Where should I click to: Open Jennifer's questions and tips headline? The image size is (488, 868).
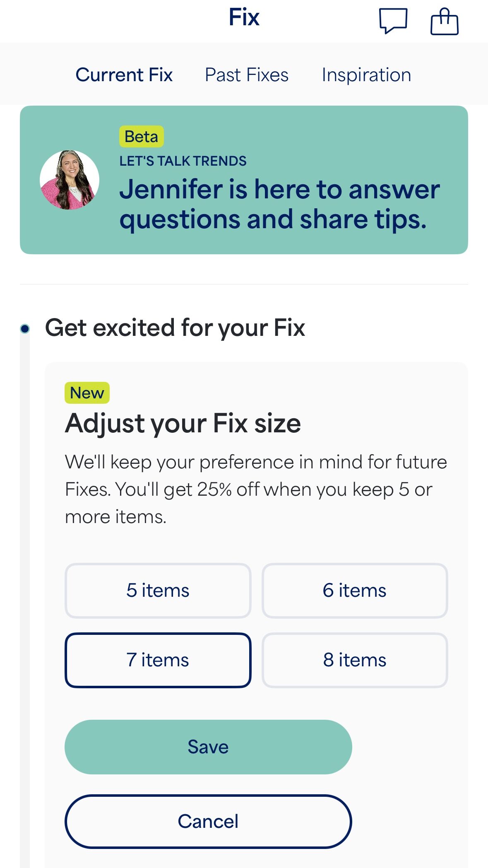click(x=279, y=204)
